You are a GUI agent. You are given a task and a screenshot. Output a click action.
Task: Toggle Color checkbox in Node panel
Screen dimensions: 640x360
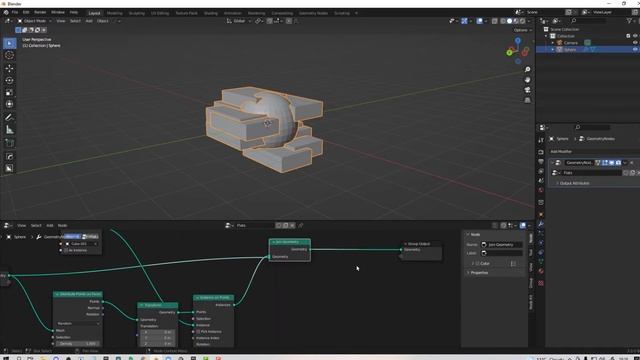tap(478, 264)
